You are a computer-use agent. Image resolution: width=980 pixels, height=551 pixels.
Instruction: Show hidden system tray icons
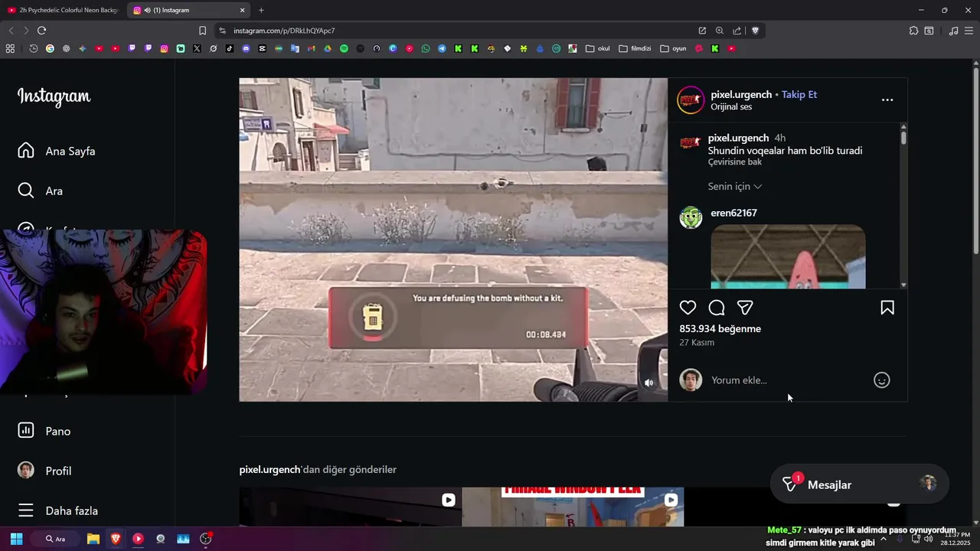(884, 539)
